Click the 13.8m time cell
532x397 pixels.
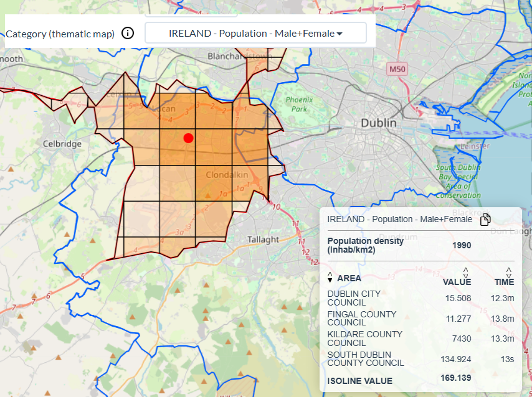tap(503, 319)
